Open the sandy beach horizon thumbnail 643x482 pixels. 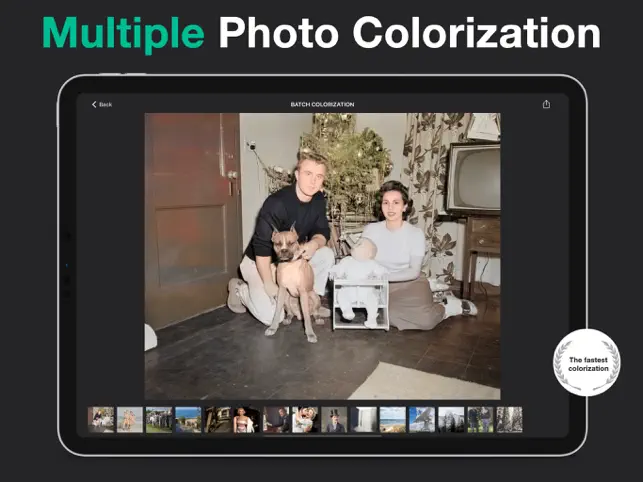(393, 419)
